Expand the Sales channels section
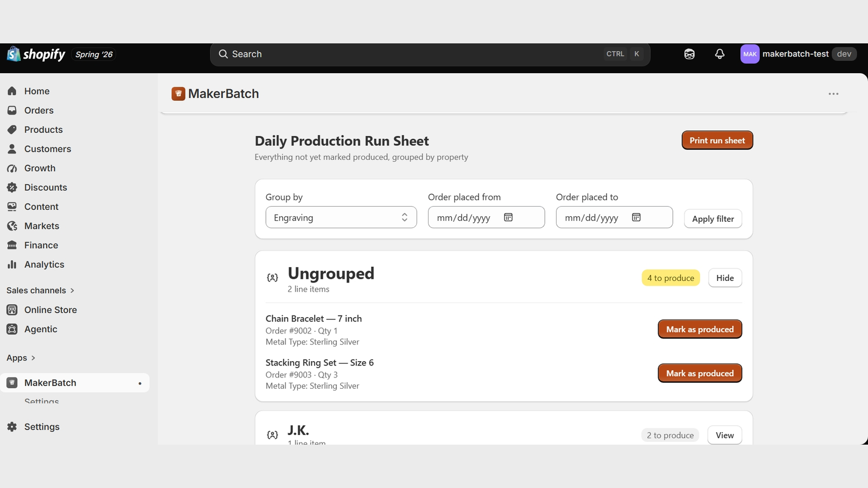The height and width of the screenshot is (488, 868). point(40,291)
